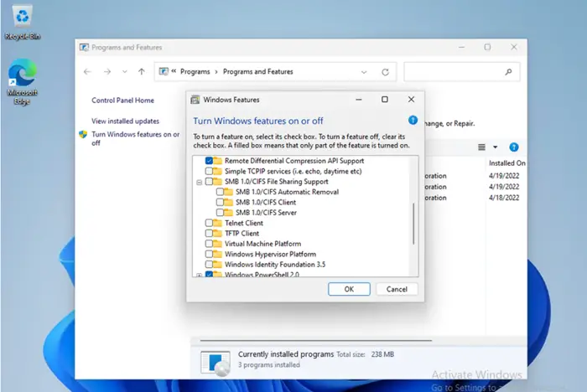Screen dimensions: 587x392
Task: Select the 4/18/2022 installed date
Action: pos(504,198)
